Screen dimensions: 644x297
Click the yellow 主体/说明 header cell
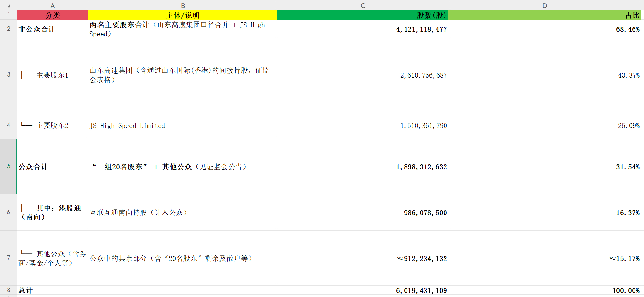tap(183, 15)
